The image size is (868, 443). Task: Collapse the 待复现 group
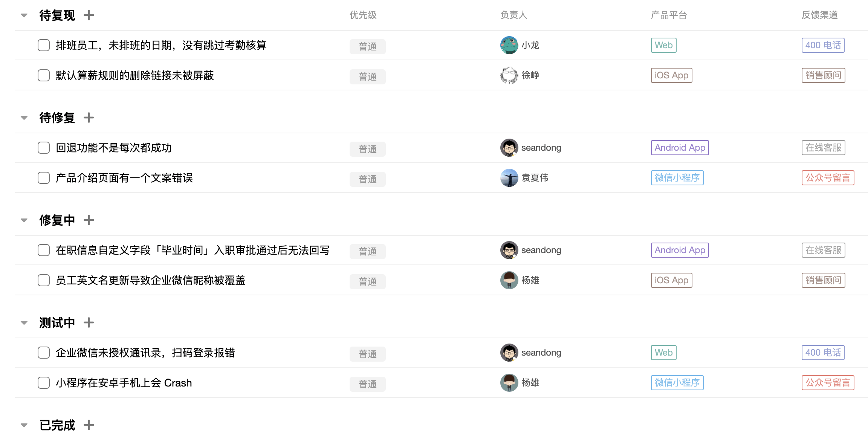(24, 15)
